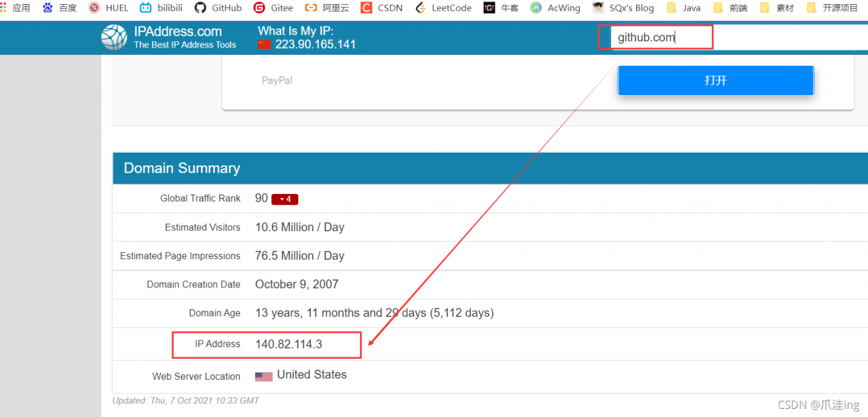Open the 牛客 bookmark
The height and width of the screenshot is (417, 868).
[500, 8]
